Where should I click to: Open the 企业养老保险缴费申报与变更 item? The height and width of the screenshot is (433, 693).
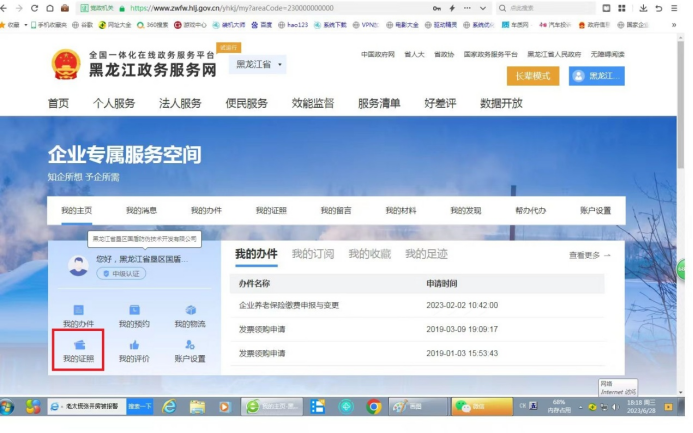[289, 305]
